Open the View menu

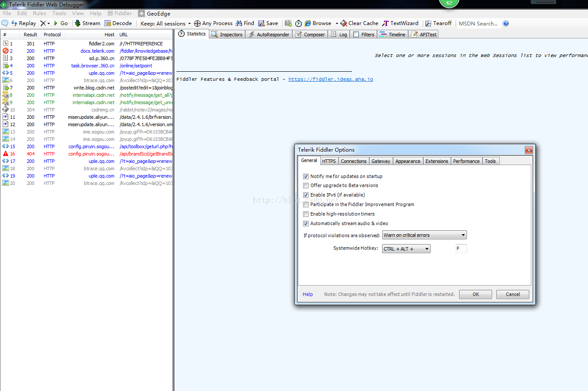(78, 13)
